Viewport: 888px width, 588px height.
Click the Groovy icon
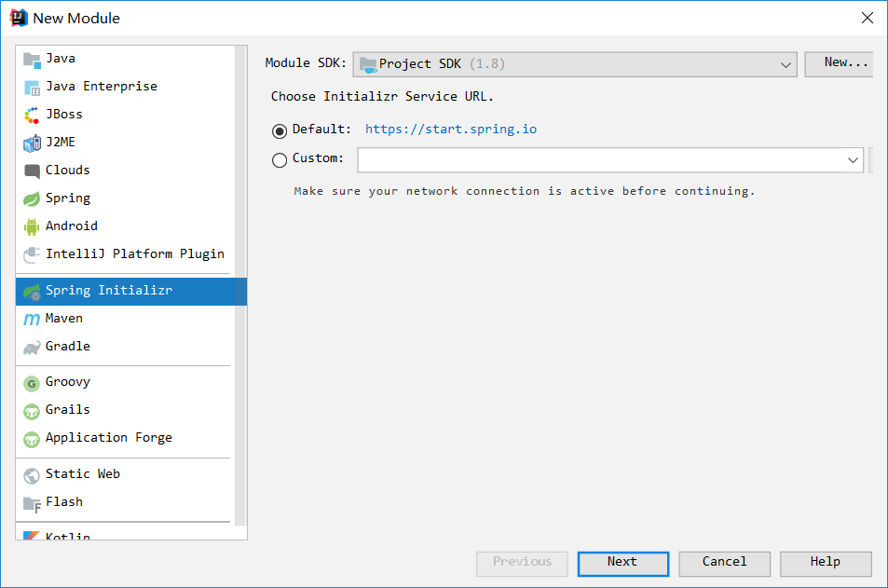pos(32,382)
